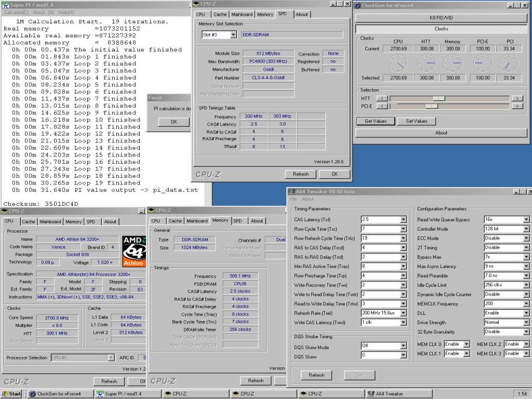This screenshot has width=532, height=399.
Task: Click the ClockGen title bar icon
Action: pyautogui.click(x=357, y=5)
